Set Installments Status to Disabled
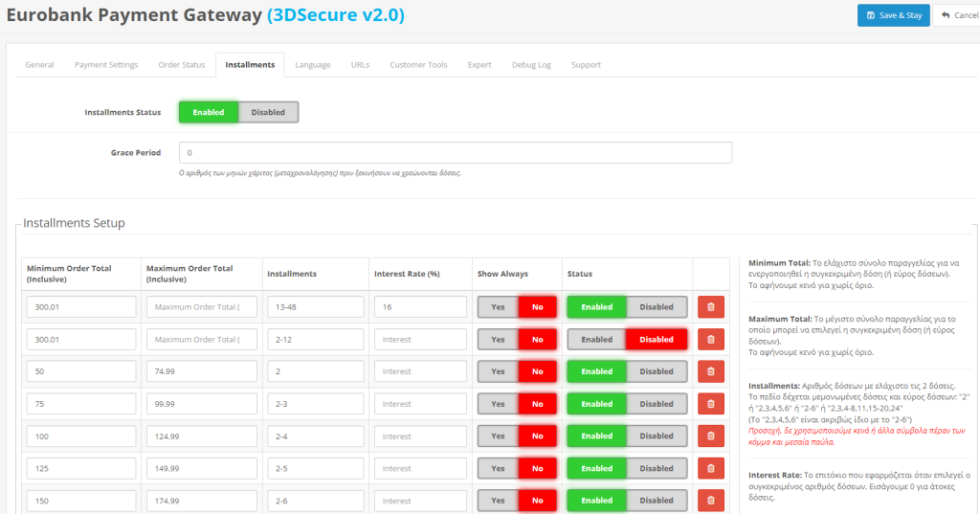 [268, 112]
